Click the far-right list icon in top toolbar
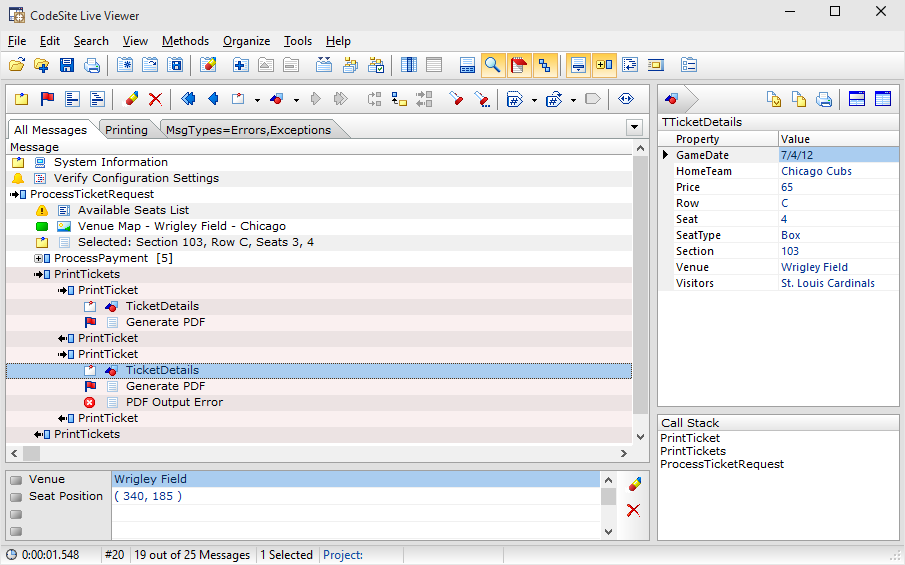This screenshot has height=565, width=905. coord(689,65)
